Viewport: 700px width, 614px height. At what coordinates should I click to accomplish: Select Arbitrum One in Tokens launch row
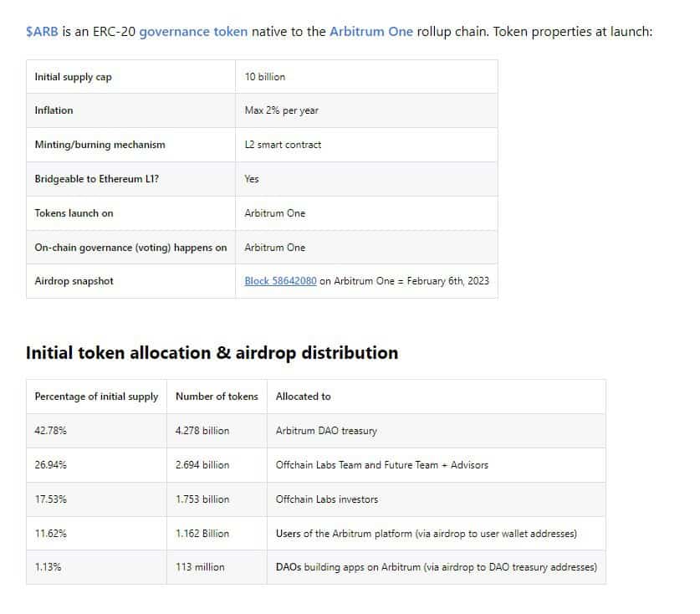(x=275, y=213)
